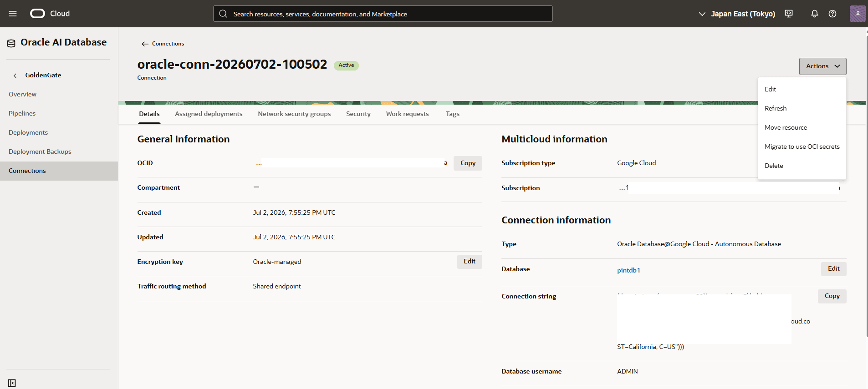Click the Connections breadcrumb link
868x389 pixels.
pyautogui.click(x=168, y=44)
